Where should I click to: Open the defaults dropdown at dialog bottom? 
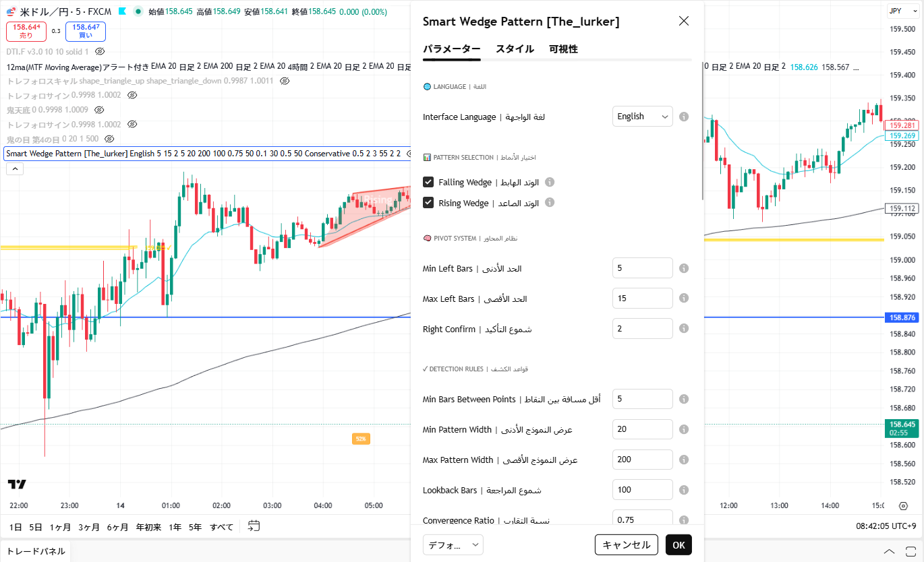point(453,544)
